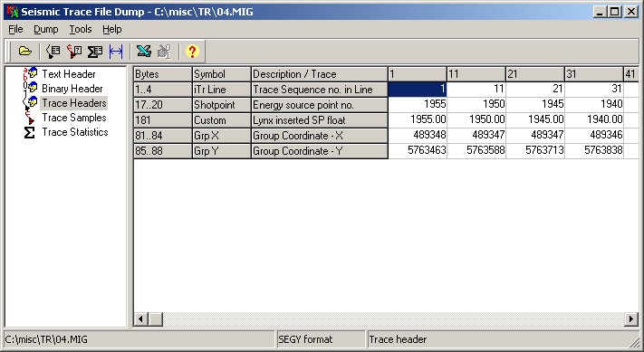Open help with the question mark icon
Viewport: 644px width, 352px height.
coord(192,52)
